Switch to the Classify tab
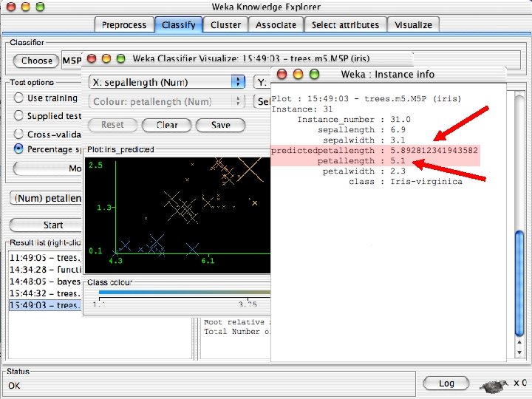This screenshot has width=532, height=399. point(179,25)
